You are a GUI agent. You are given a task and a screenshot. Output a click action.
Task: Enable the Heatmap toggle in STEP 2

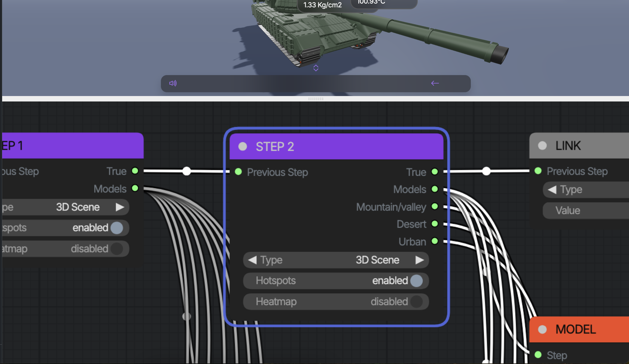click(416, 302)
